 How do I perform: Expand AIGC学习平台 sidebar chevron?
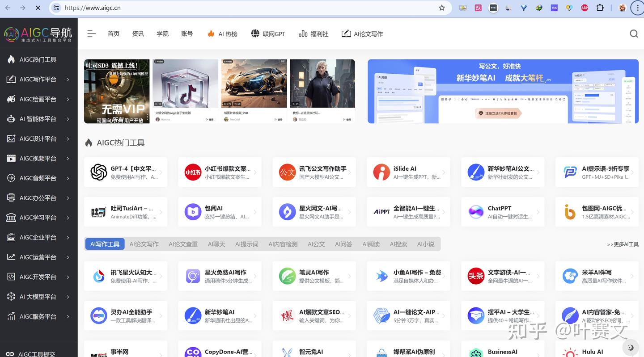(68, 218)
